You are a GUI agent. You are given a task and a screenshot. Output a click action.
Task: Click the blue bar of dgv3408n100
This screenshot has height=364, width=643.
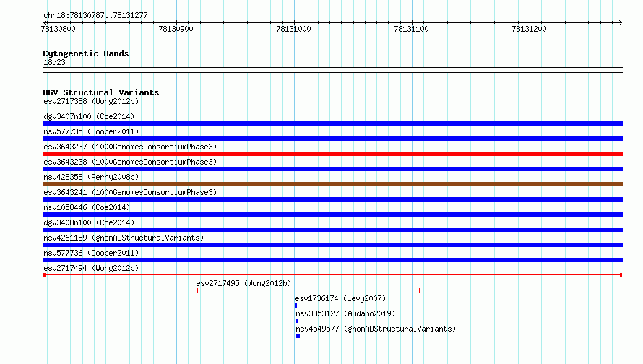click(x=332, y=230)
